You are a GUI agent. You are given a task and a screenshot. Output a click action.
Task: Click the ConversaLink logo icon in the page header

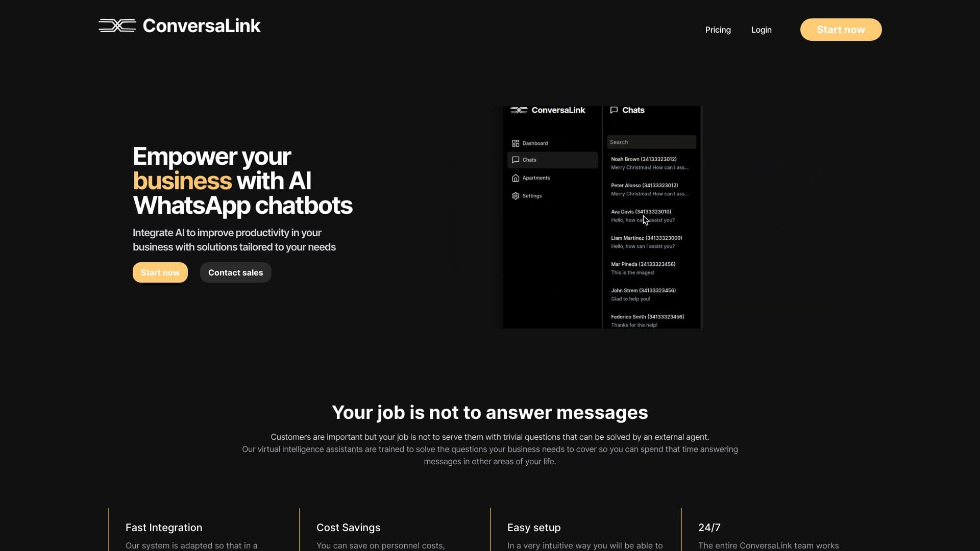116,25
